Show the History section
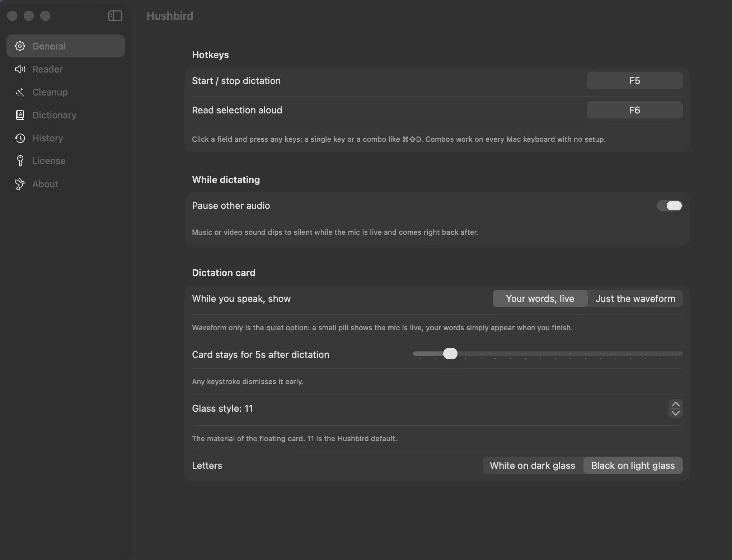The height and width of the screenshot is (560, 732). tap(66, 138)
